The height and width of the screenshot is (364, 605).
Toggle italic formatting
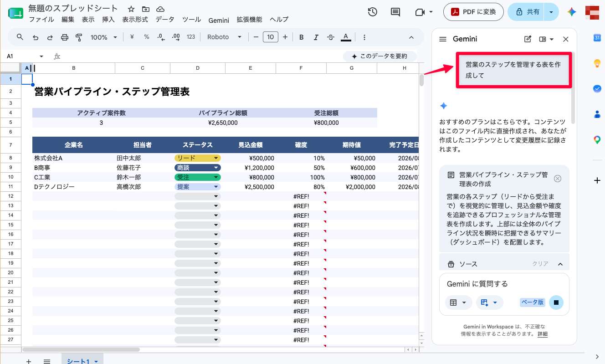tap(316, 37)
